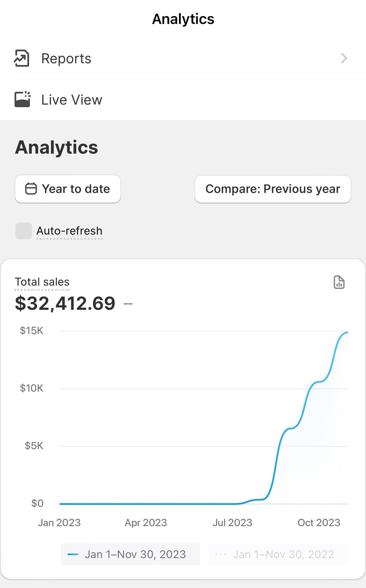
Task: Click the Live View icon
Action: coord(22,99)
